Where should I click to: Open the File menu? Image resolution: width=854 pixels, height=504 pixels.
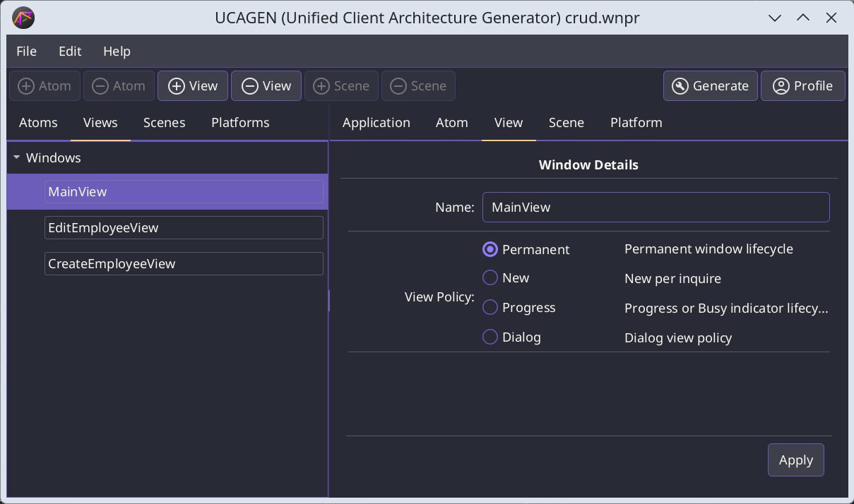coord(26,52)
